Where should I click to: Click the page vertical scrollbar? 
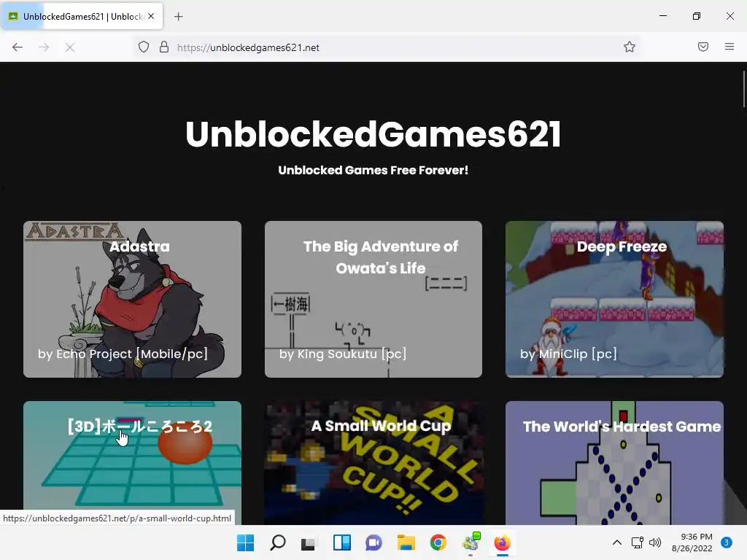click(743, 89)
